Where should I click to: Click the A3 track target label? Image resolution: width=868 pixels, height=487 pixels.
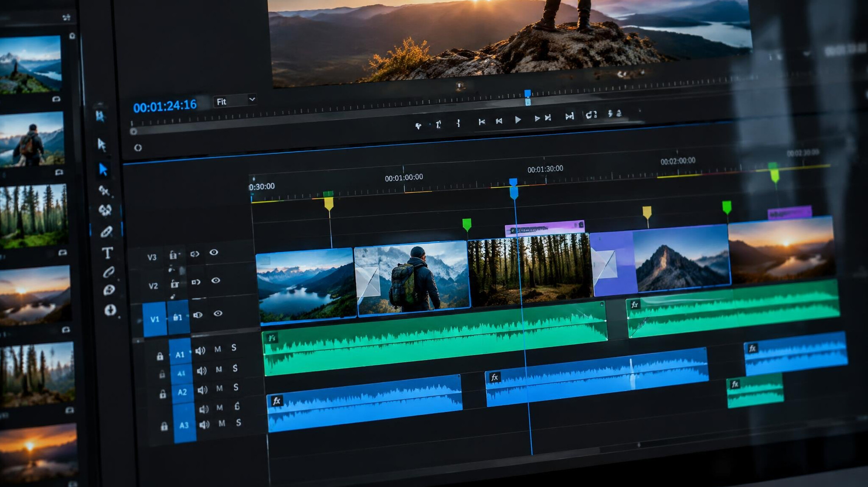click(x=184, y=425)
